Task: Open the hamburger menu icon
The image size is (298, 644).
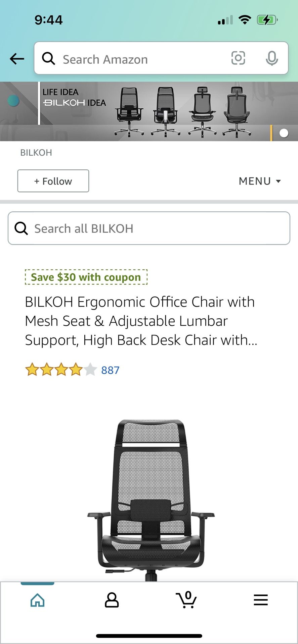Action: coord(261,600)
